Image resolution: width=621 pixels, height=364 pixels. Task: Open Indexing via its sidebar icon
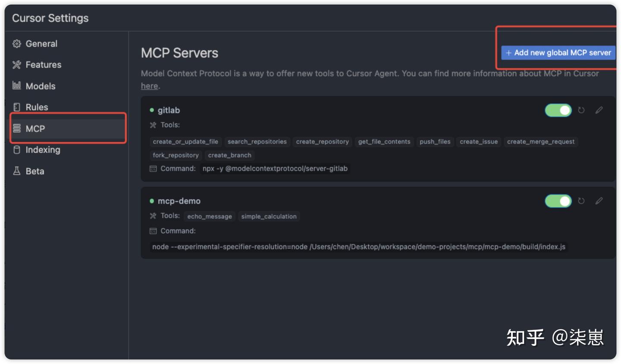click(16, 150)
